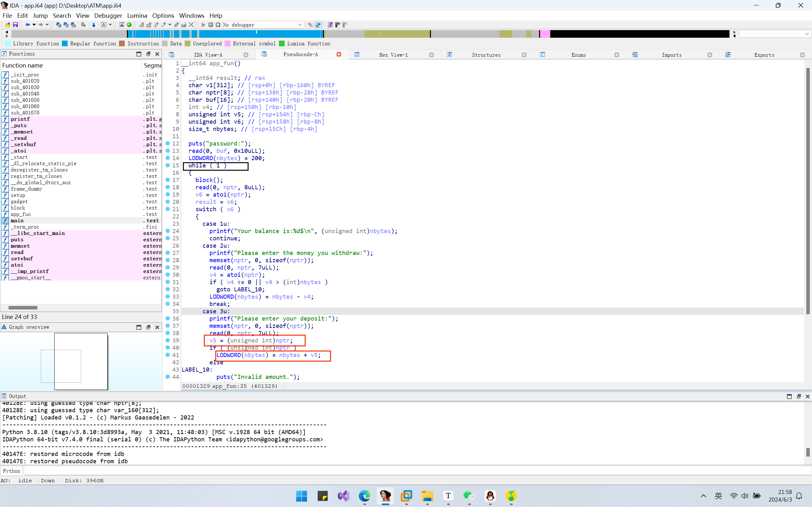Viewport: 812px width, 507px height.
Task: Maximize the Output panel
Action: point(789,396)
